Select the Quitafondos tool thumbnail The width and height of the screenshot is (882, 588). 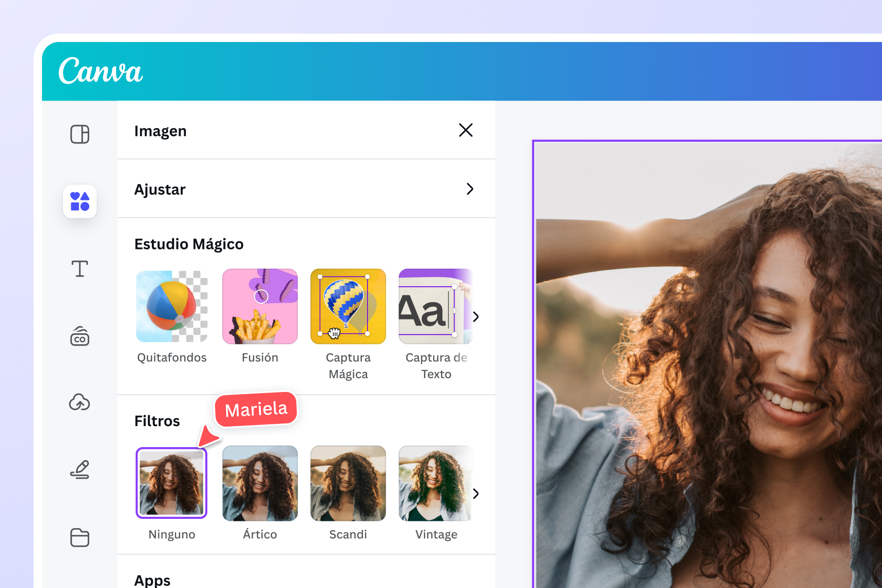click(171, 306)
